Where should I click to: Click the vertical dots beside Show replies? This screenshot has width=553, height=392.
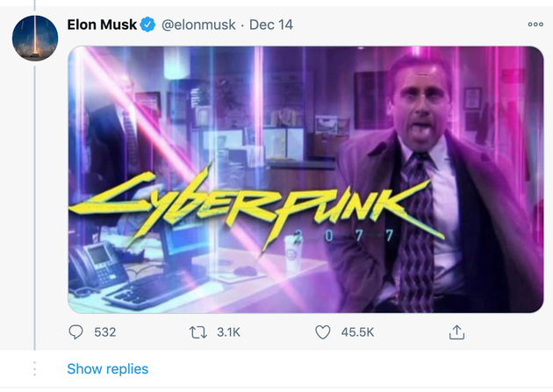[35, 369]
